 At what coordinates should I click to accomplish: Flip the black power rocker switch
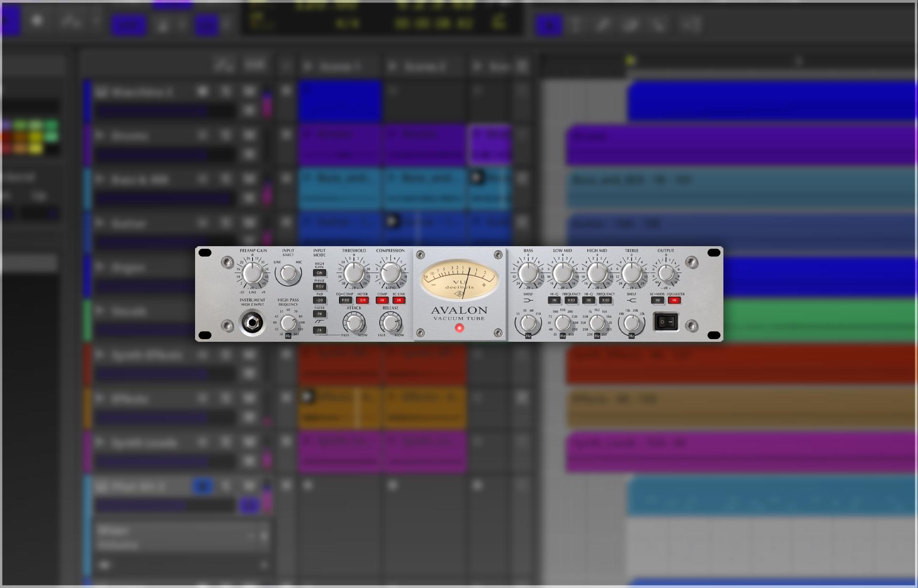(666, 322)
